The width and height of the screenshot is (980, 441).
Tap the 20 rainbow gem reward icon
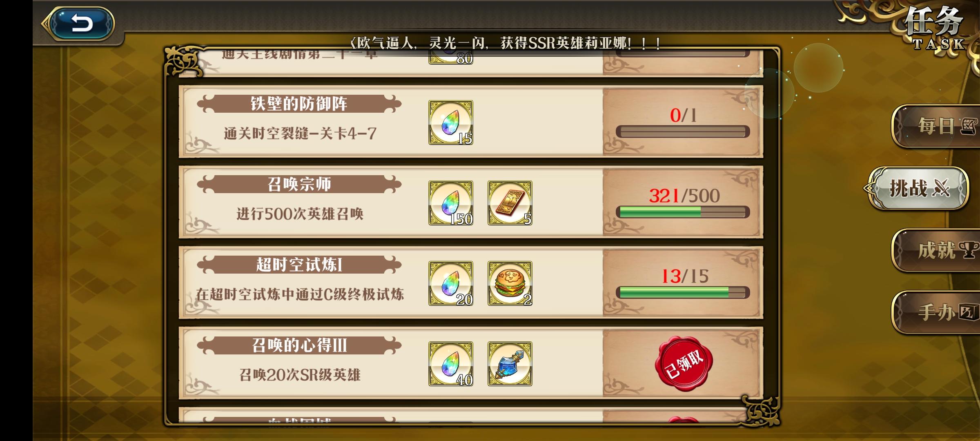[451, 283]
